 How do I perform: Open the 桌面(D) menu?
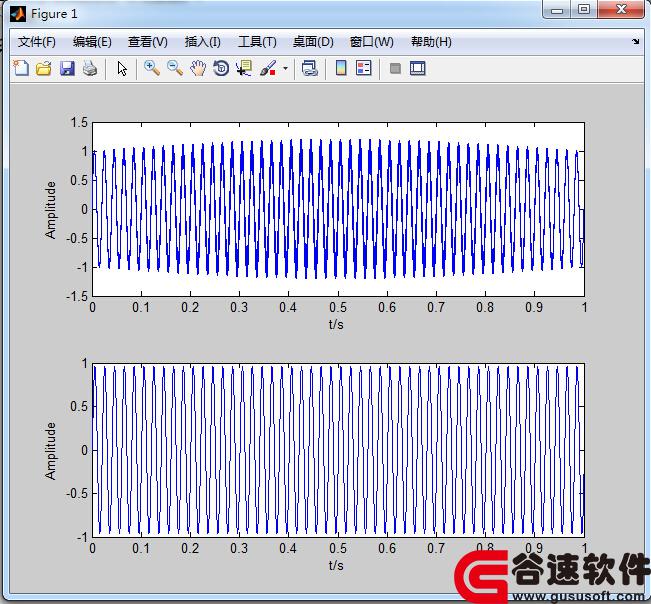[x=313, y=42]
